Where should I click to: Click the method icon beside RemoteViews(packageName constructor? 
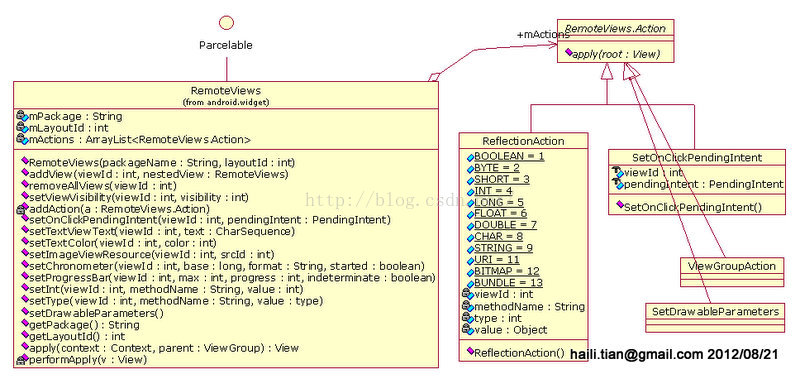24,162
